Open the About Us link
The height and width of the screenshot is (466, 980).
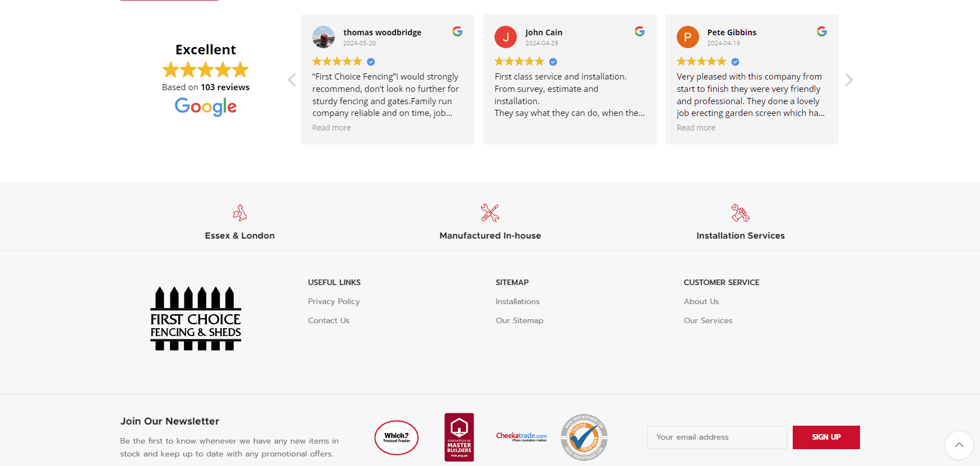click(x=701, y=301)
